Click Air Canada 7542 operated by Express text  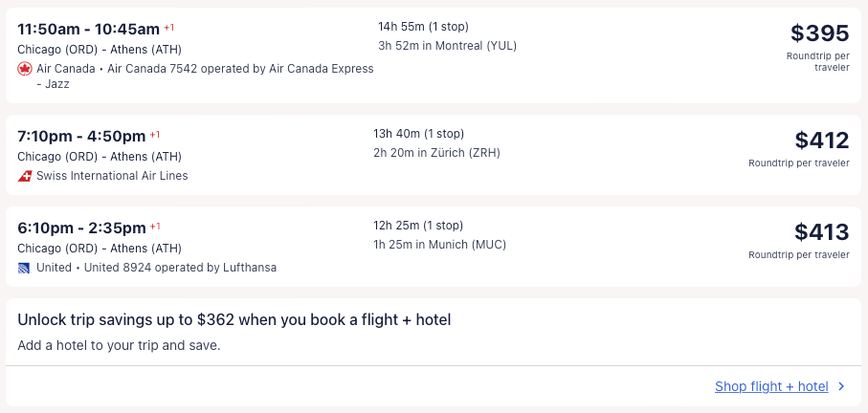click(240, 69)
